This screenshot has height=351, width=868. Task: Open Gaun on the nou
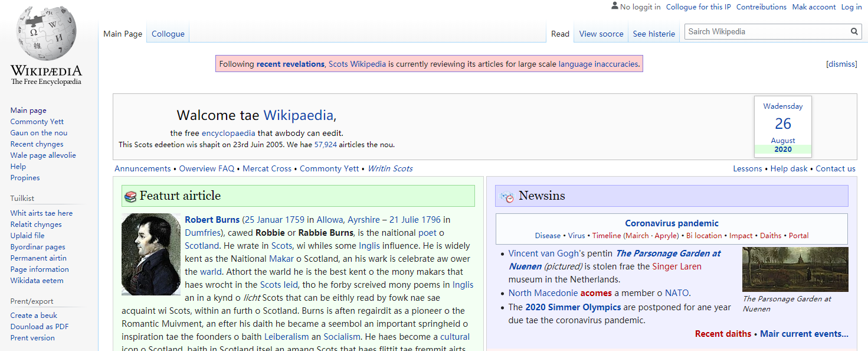click(x=39, y=133)
